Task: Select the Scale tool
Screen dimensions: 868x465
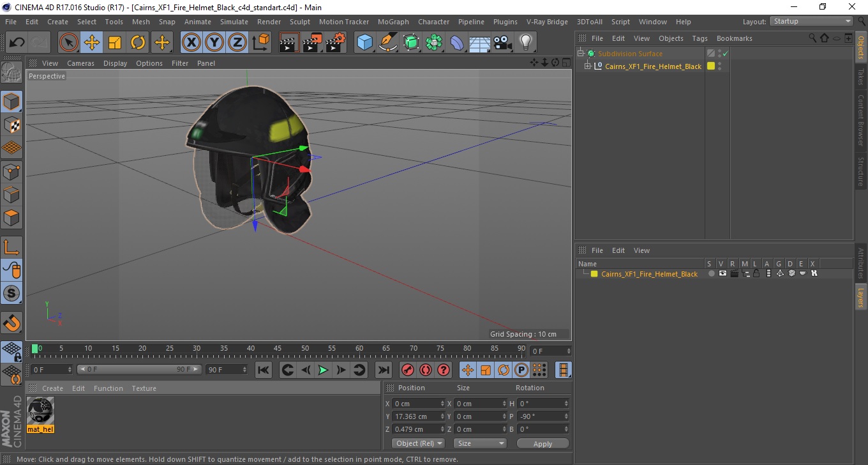Action: point(115,43)
